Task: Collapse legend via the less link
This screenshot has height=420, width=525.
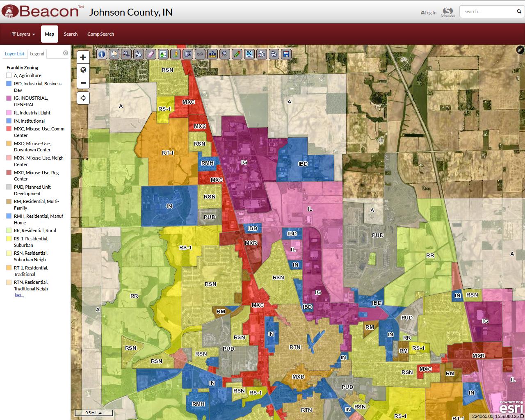Action: pos(19,295)
